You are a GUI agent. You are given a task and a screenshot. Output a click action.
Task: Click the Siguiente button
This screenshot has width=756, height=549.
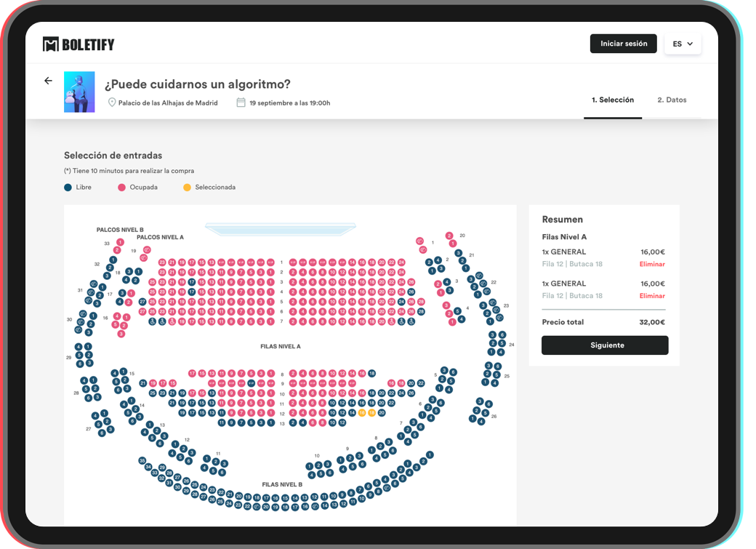click(605, 345)
